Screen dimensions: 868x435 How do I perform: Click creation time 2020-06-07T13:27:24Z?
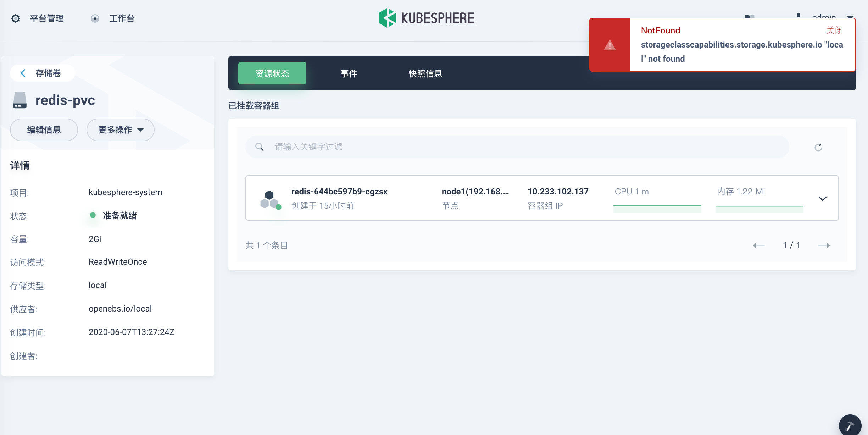(x=132, y=332)
